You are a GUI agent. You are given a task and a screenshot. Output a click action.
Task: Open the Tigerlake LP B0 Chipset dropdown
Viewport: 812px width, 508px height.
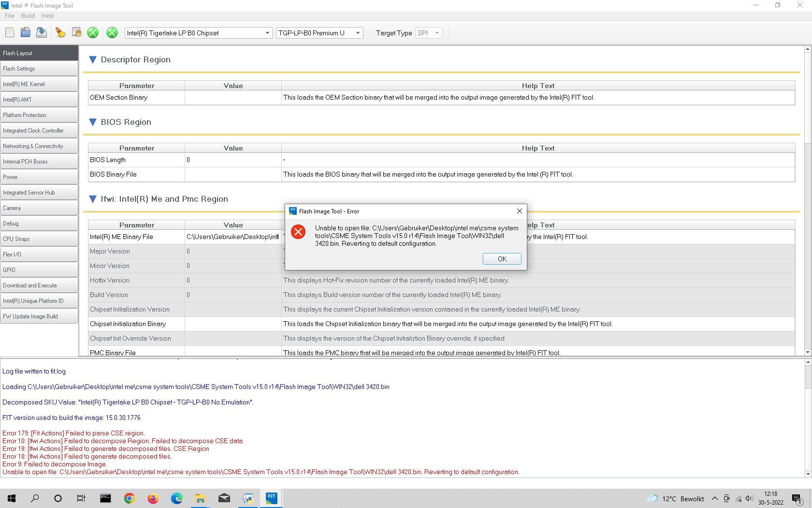click(x=198, y=33)
